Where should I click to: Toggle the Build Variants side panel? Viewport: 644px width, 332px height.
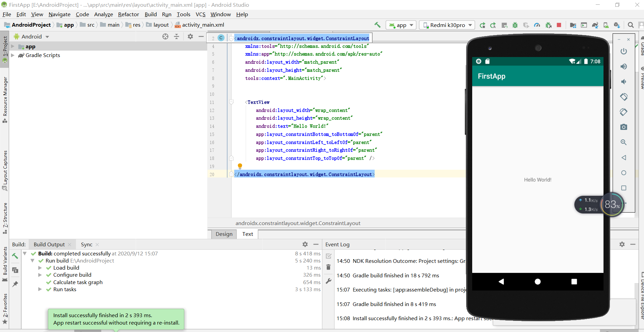5,264
